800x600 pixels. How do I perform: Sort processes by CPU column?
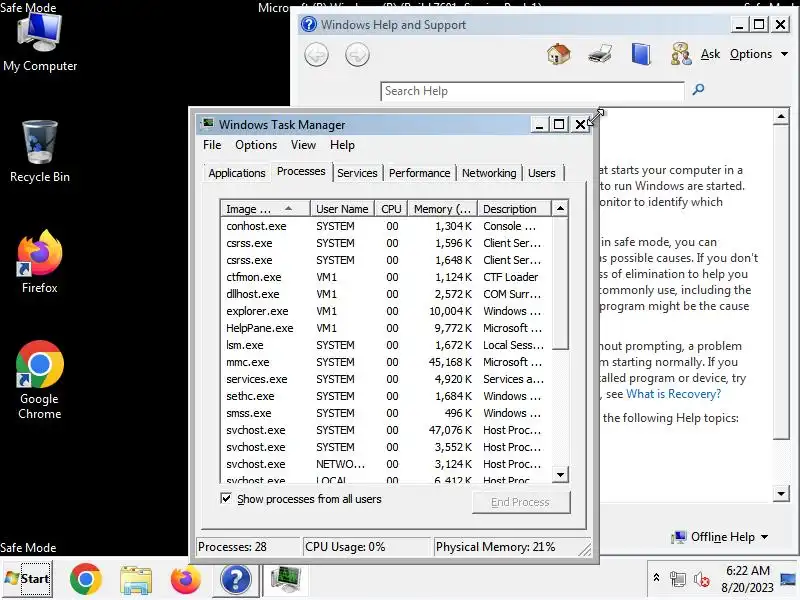click(391, 209)
